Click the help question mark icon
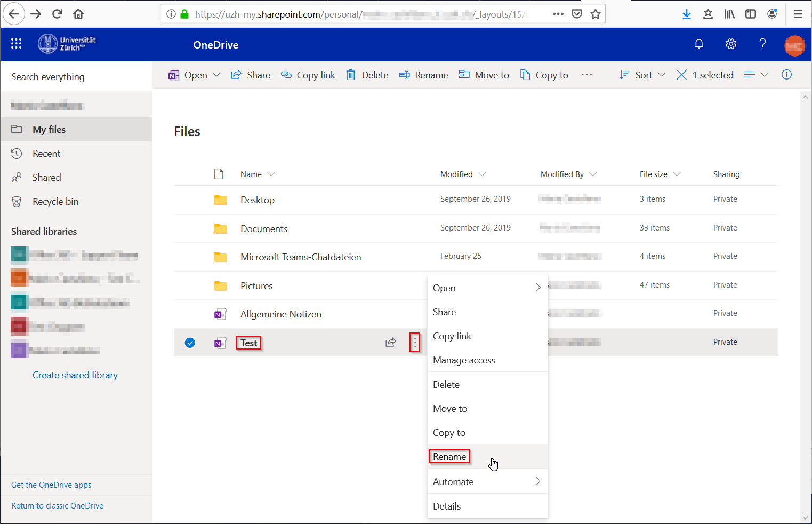 [x=762, y=44]
